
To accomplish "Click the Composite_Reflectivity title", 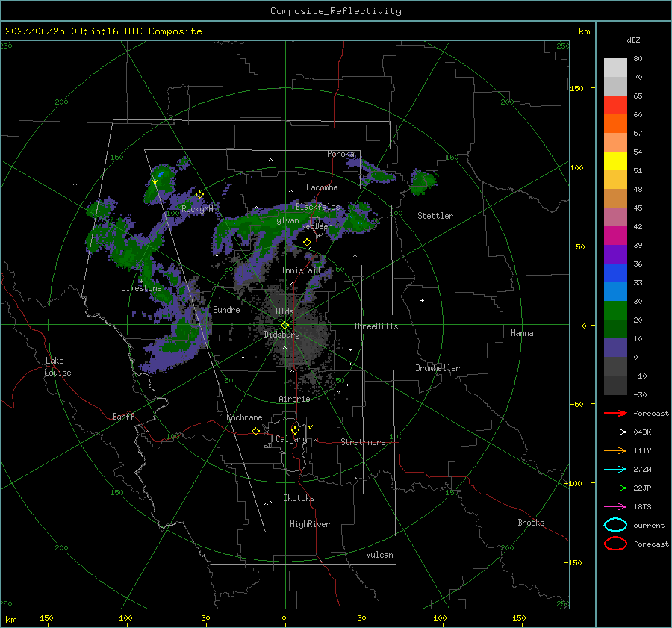I will click(335, 11).
